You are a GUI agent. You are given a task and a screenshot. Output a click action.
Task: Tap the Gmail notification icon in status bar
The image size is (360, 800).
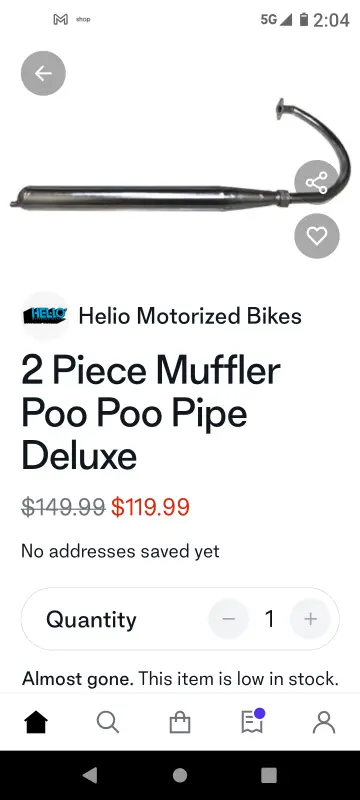point(61,19)
